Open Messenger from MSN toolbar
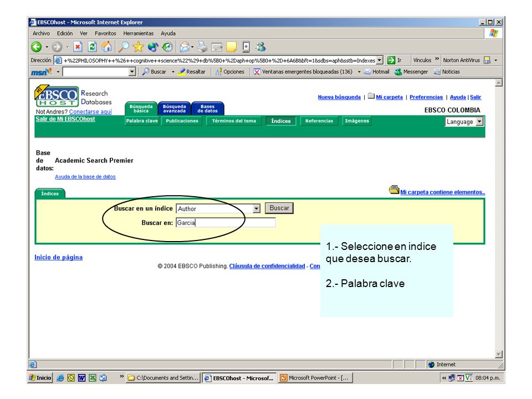The height and width of the screenshot is (399, 532). pyautogui.click(x=411, y=72)
